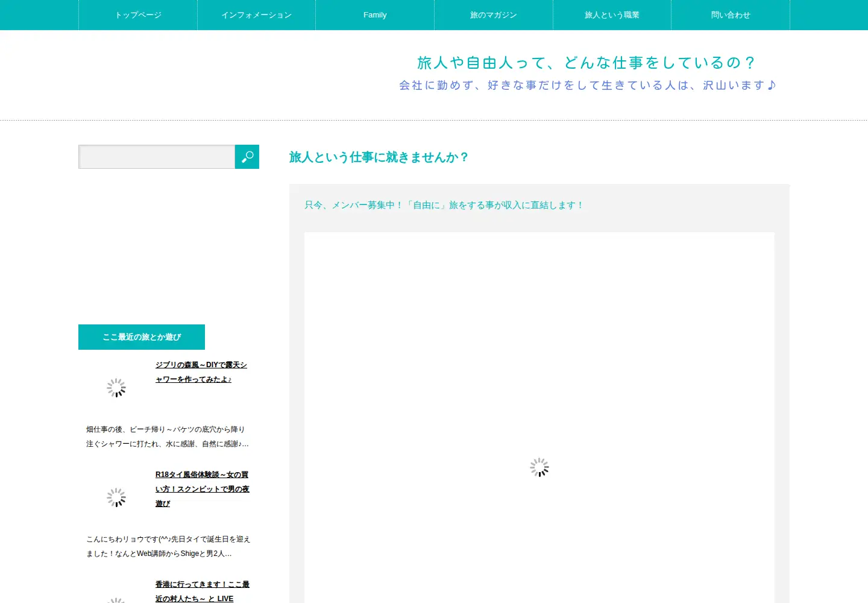Screen dimensions: 868x603
Task: Click the ここ最近の旅とか遊び sidebar heading
Action: point(142,337)
